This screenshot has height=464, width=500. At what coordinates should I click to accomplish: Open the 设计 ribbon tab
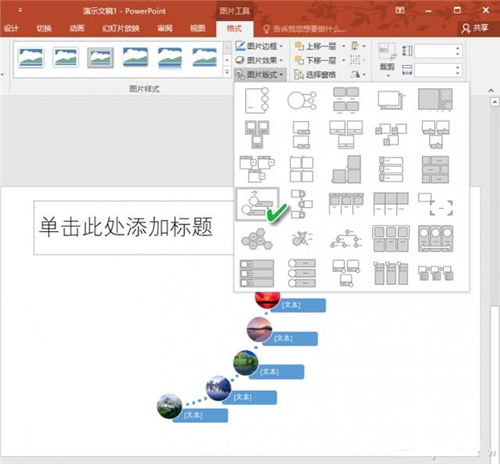11,29
